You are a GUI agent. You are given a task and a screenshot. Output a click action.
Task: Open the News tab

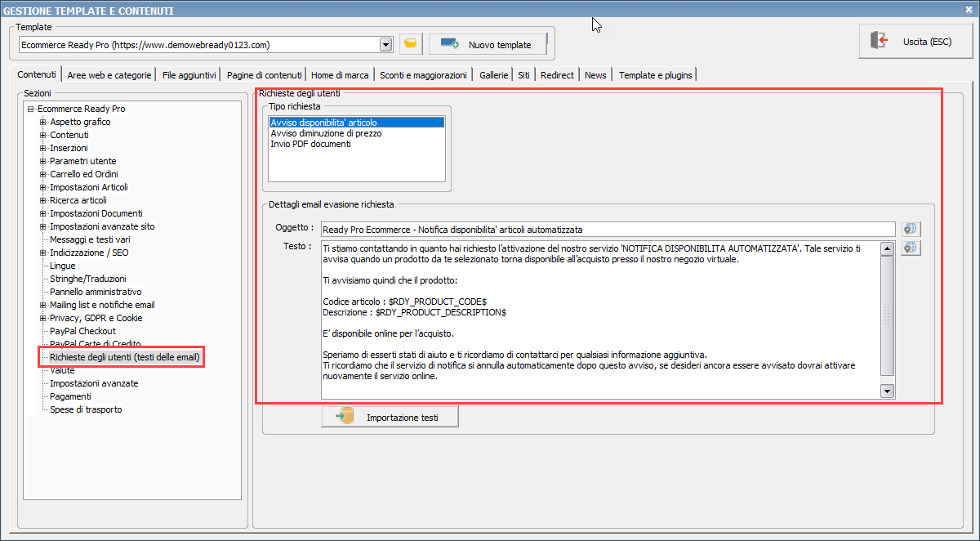(x=595, y=75)
